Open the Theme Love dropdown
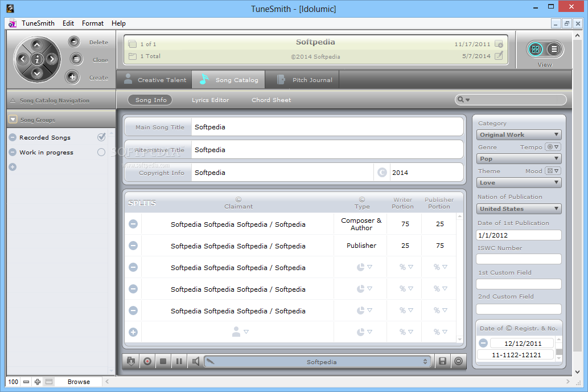588x392 pixels. coord(519,182)
